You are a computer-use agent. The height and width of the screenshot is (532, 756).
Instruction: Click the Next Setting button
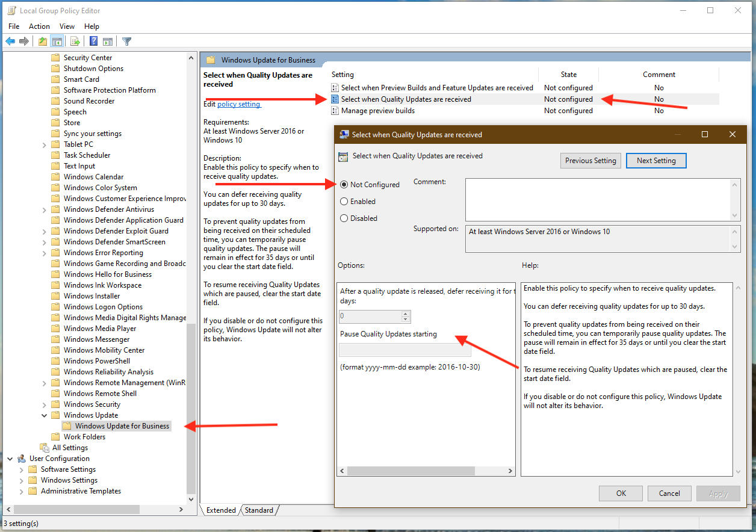pyautogui.click(x=656, y=161)
